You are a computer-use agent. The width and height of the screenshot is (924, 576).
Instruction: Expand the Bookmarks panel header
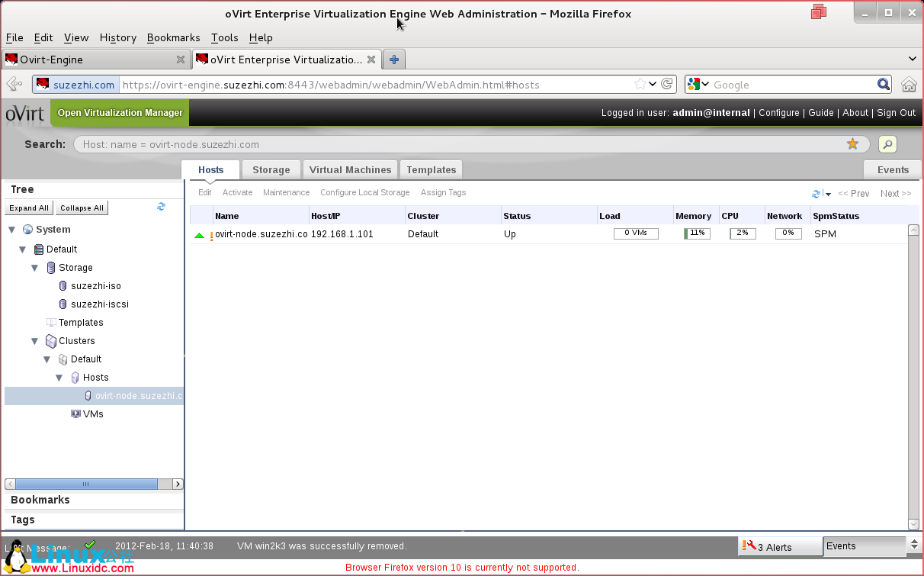click(x=92, y=500)
